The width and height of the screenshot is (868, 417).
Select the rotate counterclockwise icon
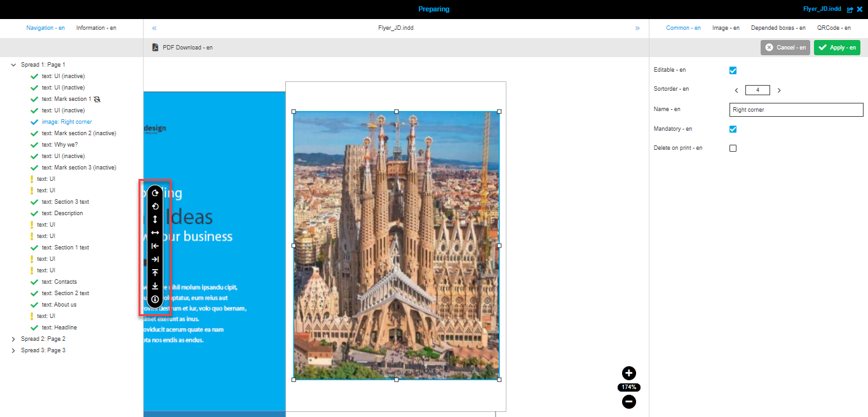coord(155,206)
